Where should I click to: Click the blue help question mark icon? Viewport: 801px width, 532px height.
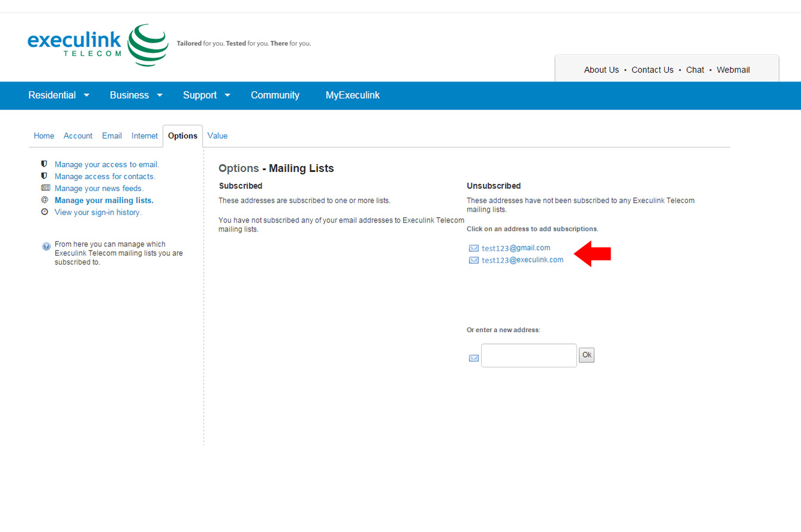point(46,246)
